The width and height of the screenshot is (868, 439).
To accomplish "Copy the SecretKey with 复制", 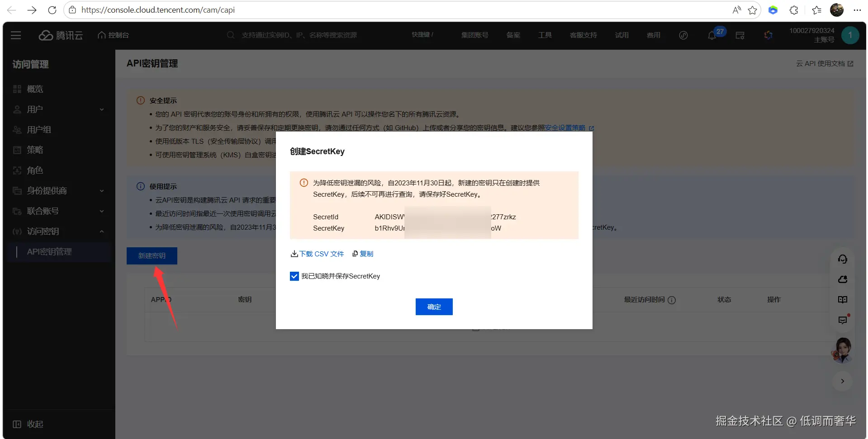I will coord(363,254).
